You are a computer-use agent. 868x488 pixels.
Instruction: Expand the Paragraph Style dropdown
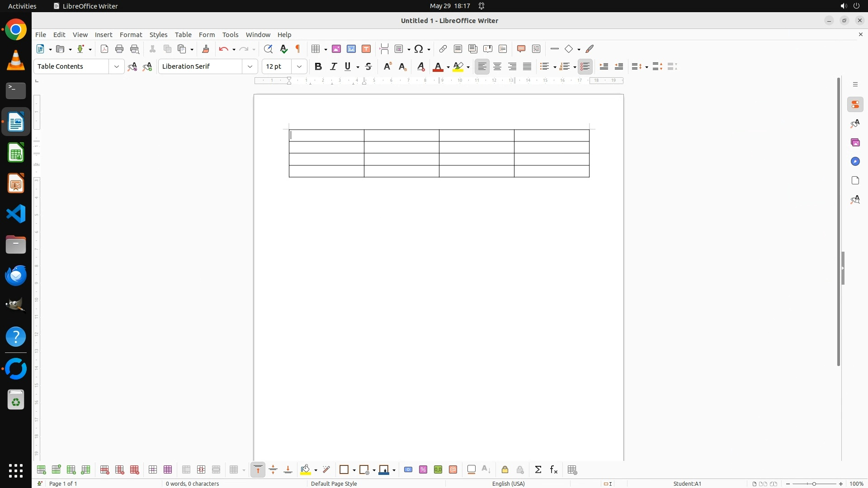pos(117,66)
